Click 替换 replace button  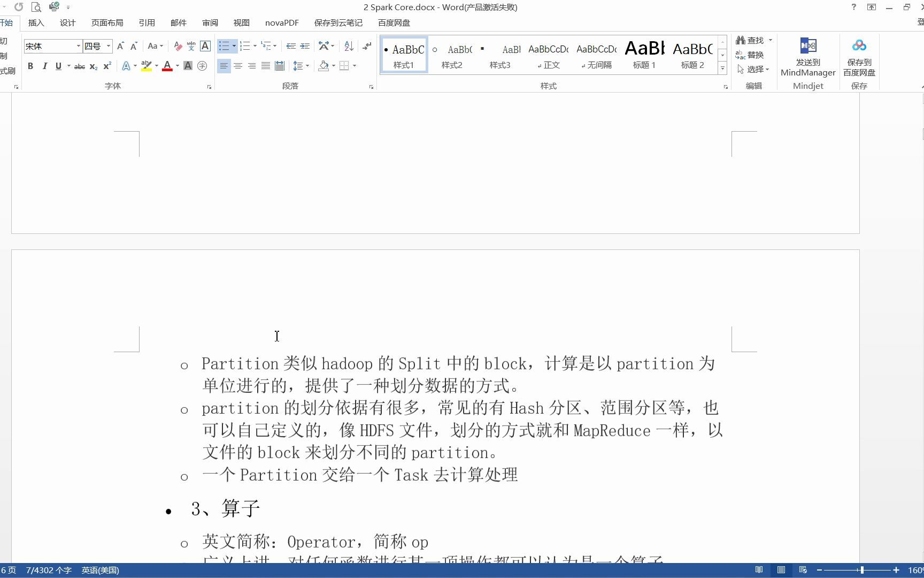point(750,55)
